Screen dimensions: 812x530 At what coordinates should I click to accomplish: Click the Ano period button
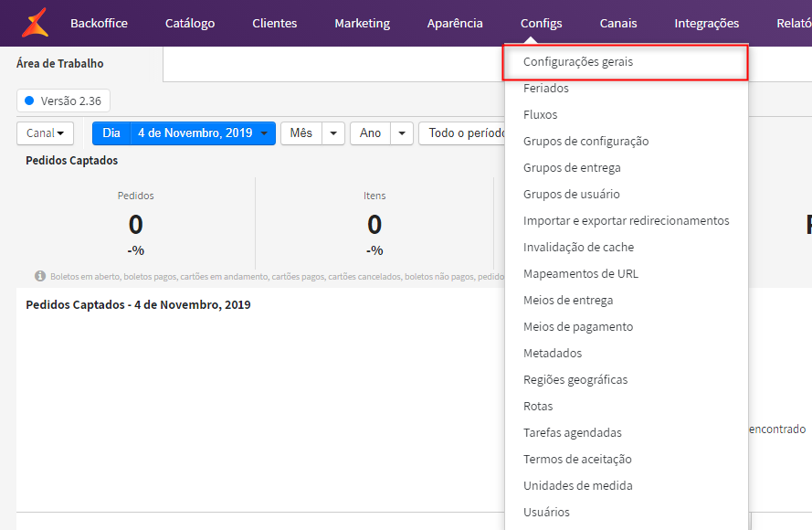(370, 133)
